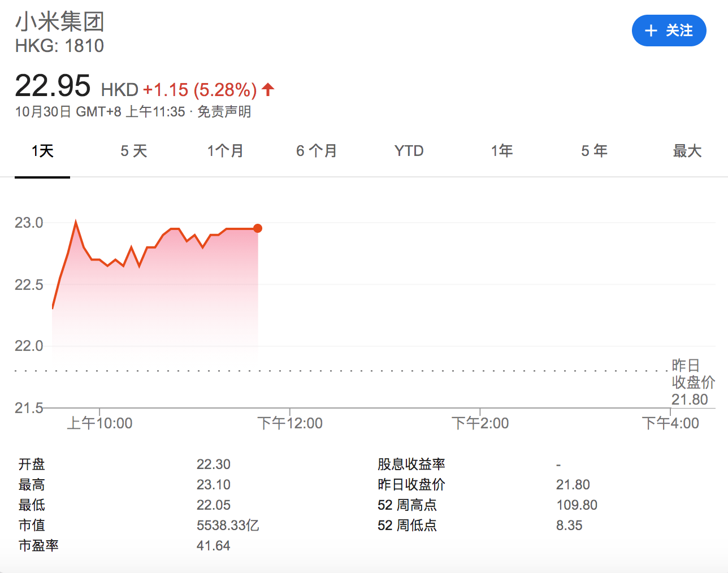
Task: Click the 上午10:00 axis label
Action: coord(99,423)
